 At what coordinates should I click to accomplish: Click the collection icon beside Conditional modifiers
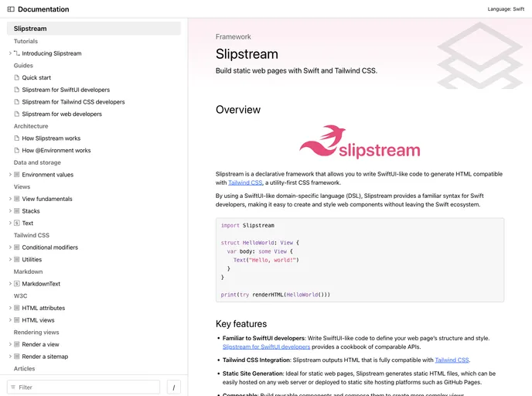click(17, 247)
